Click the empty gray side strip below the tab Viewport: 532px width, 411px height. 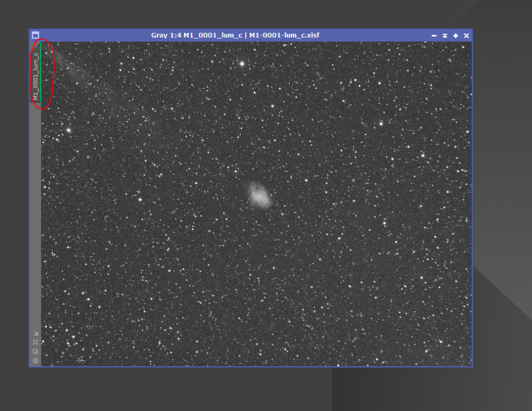pos(35,214)
